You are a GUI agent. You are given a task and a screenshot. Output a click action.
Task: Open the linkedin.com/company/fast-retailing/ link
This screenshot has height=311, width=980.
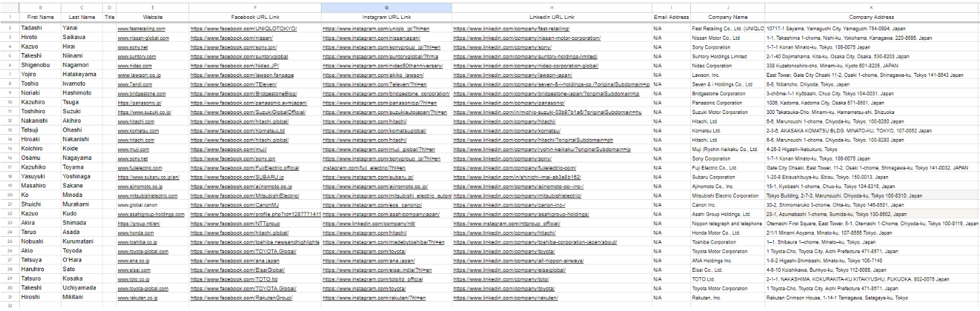coord(511,29)
